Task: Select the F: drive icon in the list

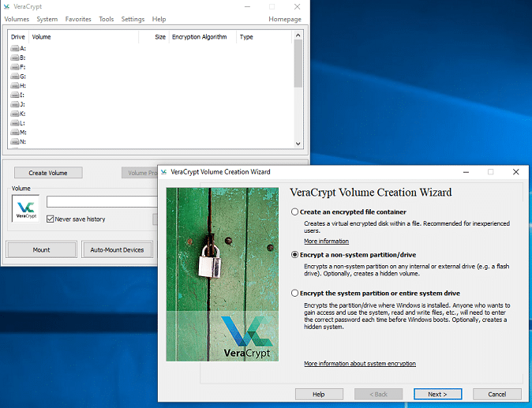Action: click(x=14, y=67)
